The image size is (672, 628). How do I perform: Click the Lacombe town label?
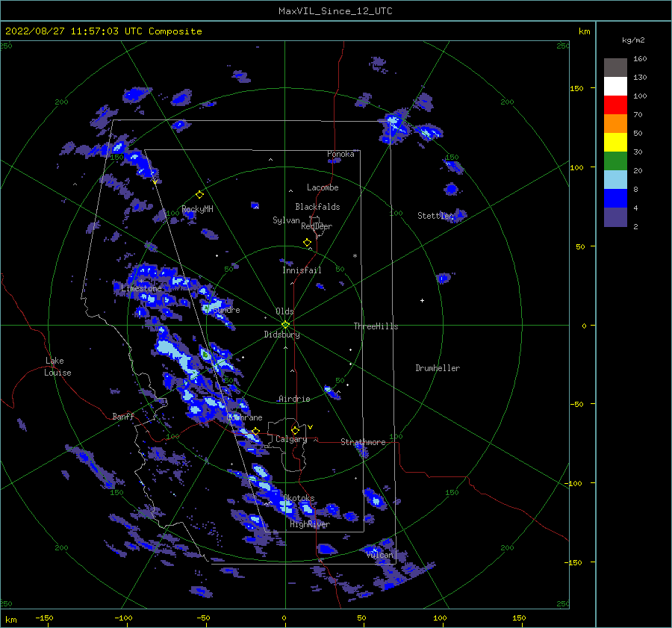click(x=323, y=187)
